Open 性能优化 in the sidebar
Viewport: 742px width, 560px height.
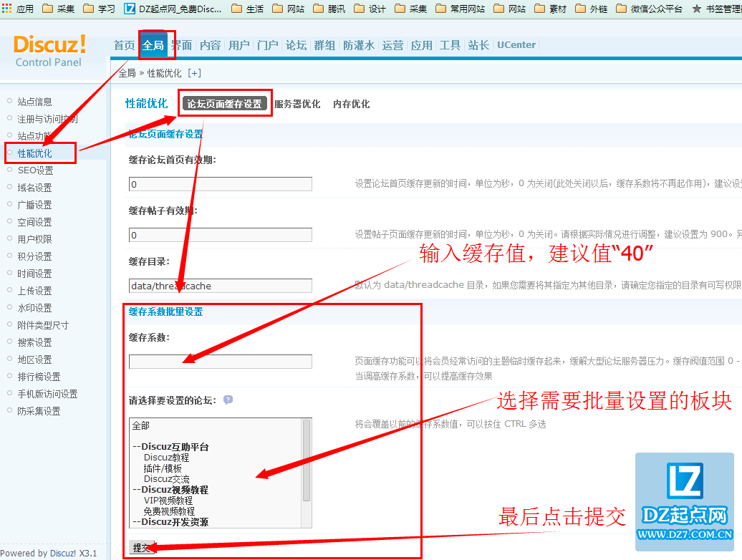34,153
